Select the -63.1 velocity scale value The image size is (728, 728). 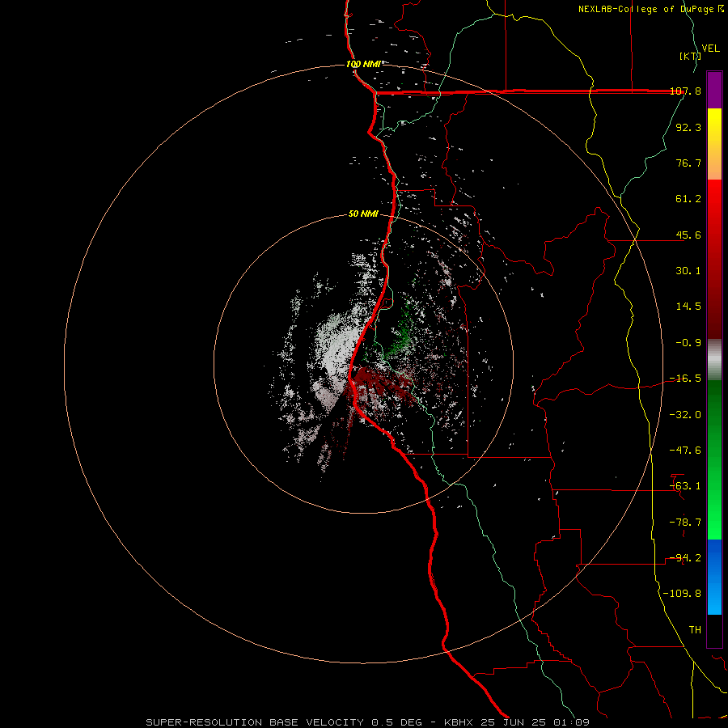coord(685,486)
